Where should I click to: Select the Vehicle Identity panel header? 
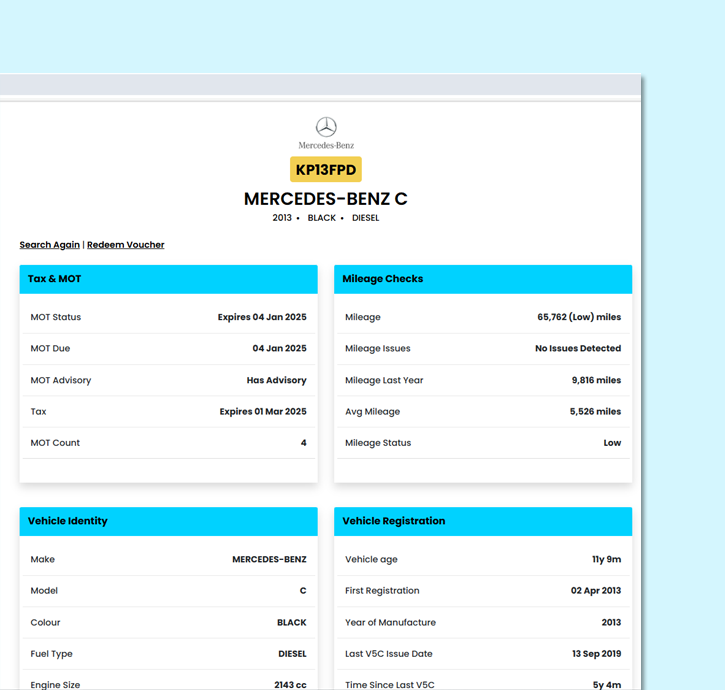168,521
